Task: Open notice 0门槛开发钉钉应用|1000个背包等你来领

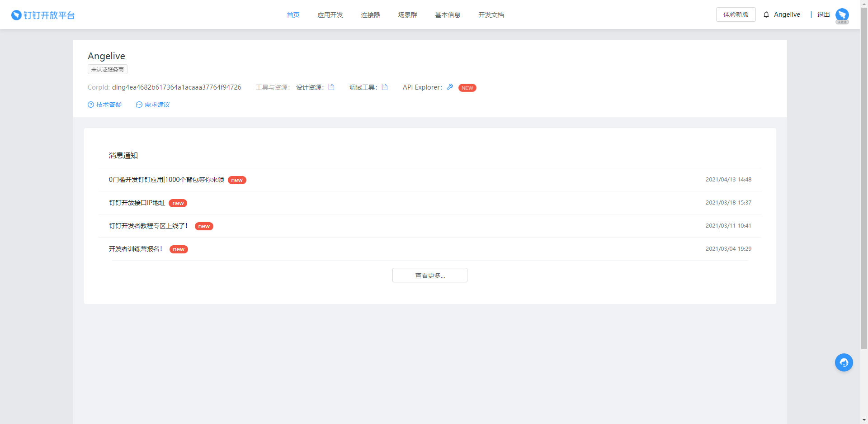Action: click(x=166, y=180)
